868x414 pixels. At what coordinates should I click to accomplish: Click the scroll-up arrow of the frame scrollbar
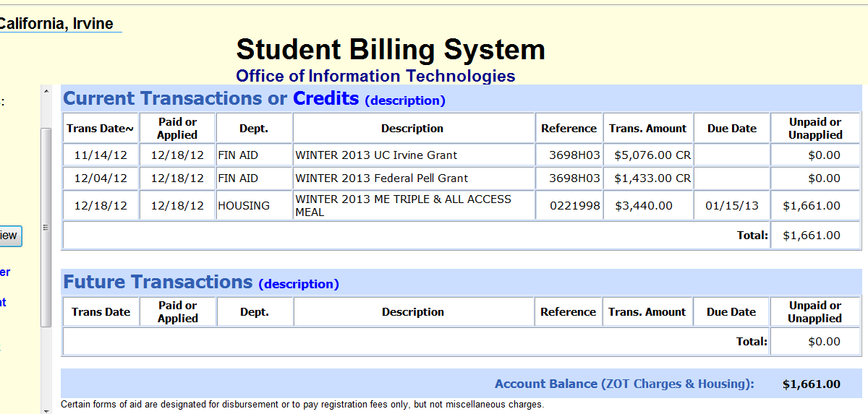[46, 92]
